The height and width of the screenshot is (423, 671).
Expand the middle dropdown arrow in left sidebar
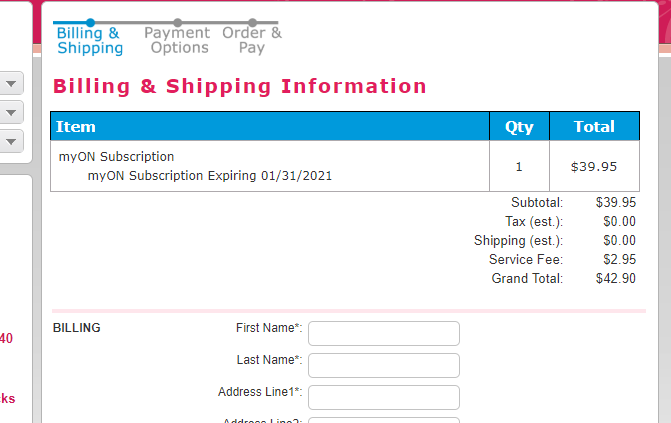tap(11, 112)
